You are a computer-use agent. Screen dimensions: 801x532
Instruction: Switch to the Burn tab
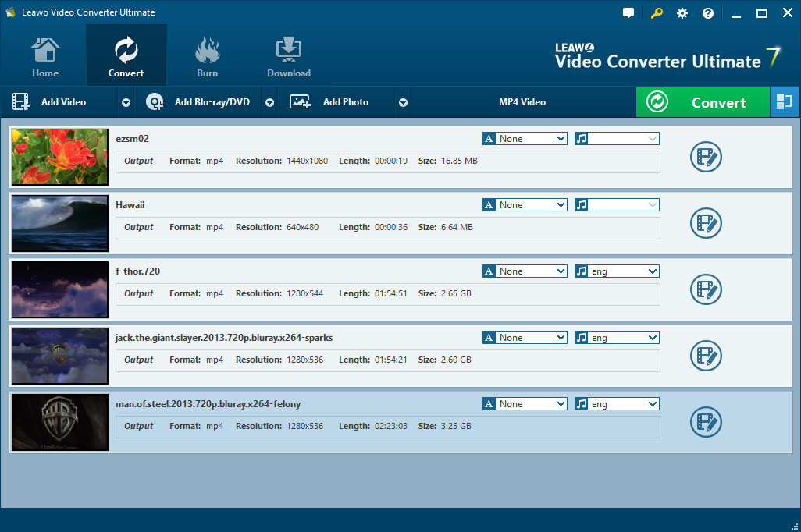tap(207, 56)
